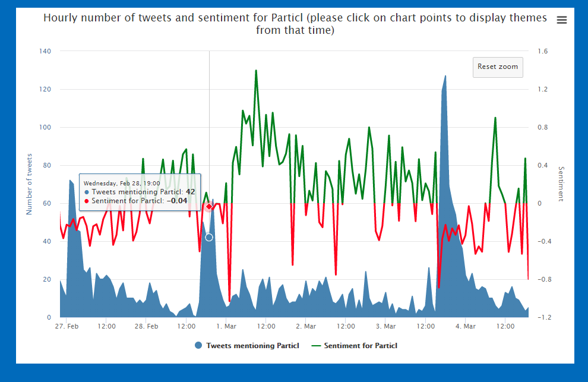This screenshot has width=588, height=382.
Task: Click the '1.6' right axis value
Action: 543,51
